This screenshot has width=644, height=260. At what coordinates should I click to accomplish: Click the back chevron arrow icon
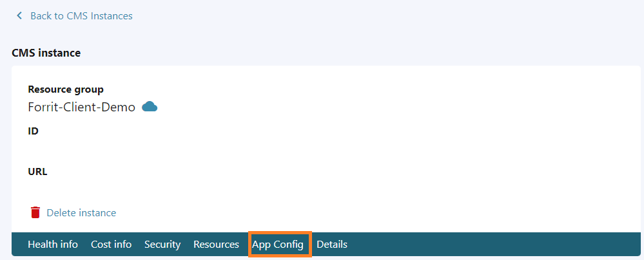tap(19, 15)
